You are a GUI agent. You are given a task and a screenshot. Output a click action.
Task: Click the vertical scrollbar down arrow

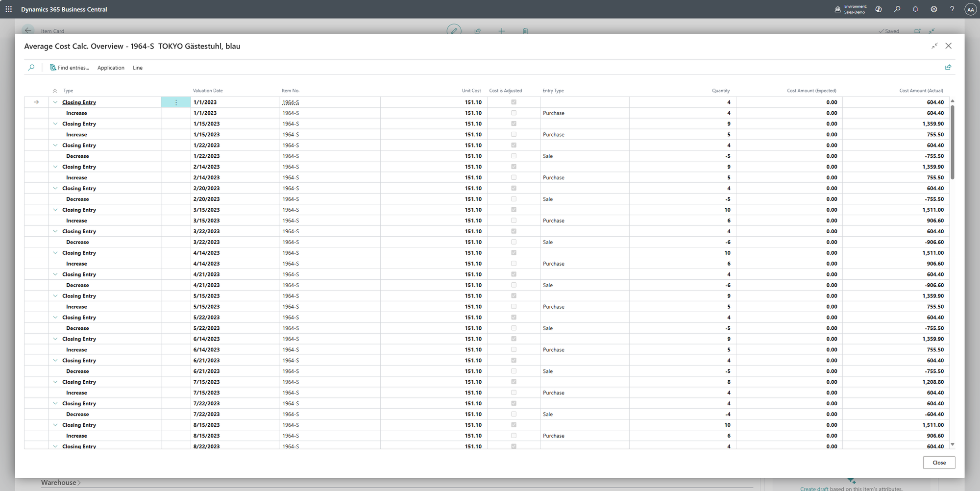(x=953, y=444)
